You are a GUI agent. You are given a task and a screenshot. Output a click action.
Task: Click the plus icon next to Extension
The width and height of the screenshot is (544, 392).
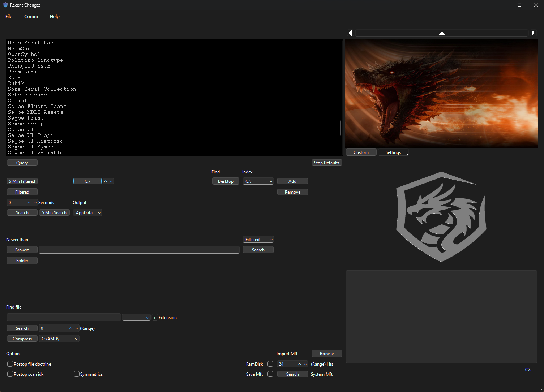pyautogui.click(x=155, y=318)
